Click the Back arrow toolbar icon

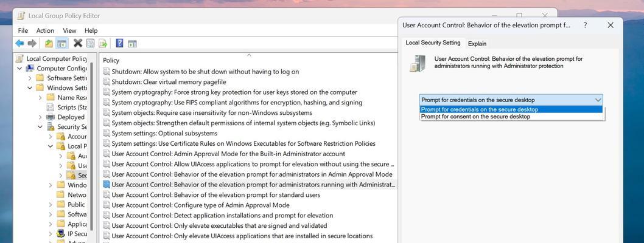pyautogui.click(x=19, y=44)
